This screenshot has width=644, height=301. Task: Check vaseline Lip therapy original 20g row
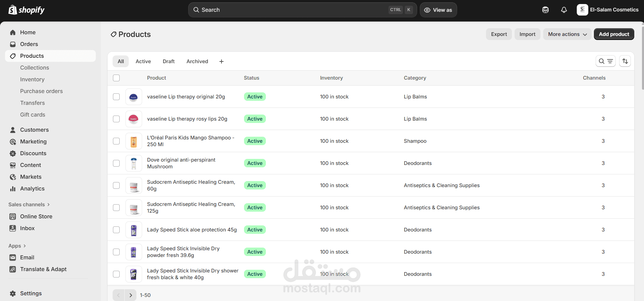click(x=116, y=97)
